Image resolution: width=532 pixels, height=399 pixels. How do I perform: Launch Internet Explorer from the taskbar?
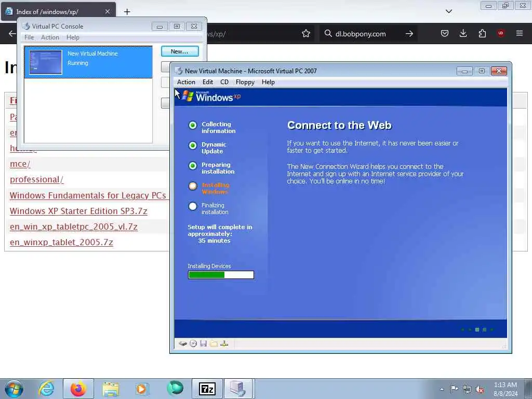pos(46,389)
